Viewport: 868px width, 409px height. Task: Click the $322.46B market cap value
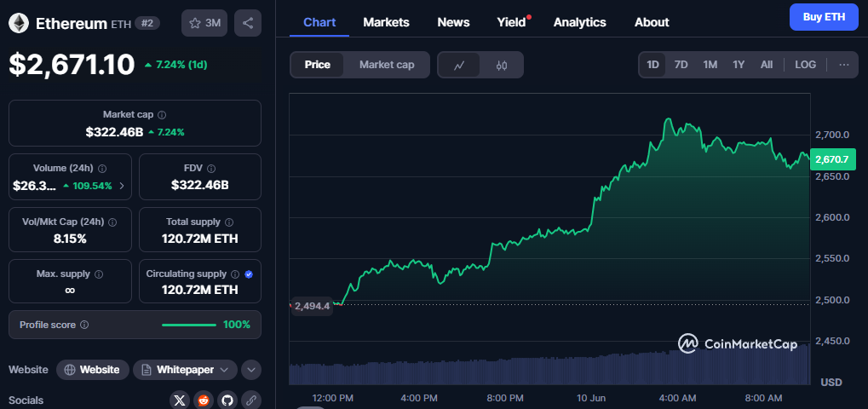click(115, 132)
